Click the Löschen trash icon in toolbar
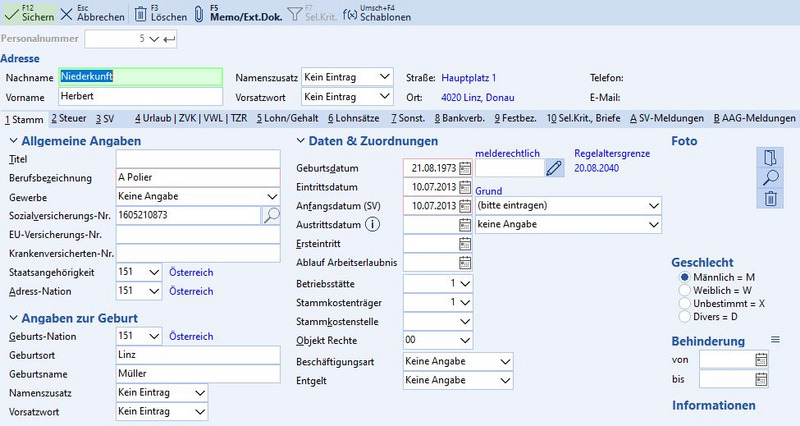This screenshot has height=426, width=800. [140, 14]
